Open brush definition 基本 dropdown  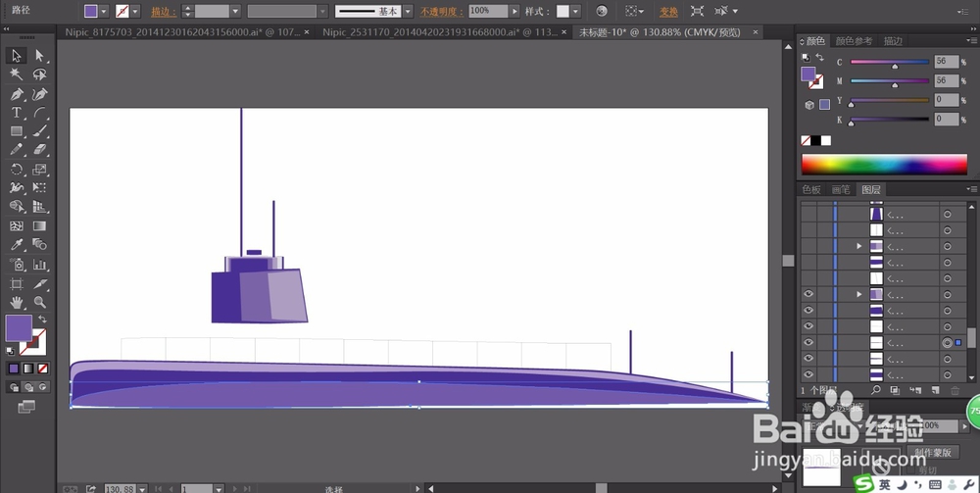click(408, 11)
